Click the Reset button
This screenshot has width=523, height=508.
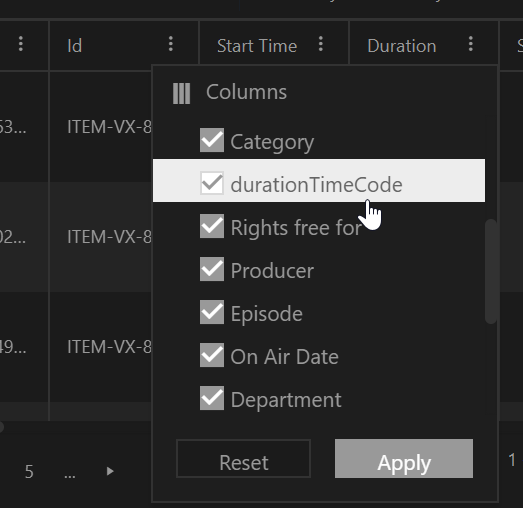coord(243,459)
